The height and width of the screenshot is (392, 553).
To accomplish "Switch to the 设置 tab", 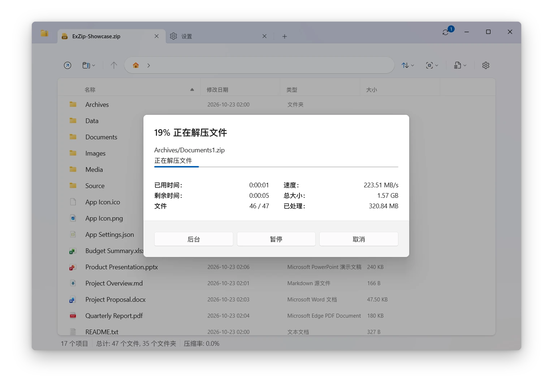I will [x=220, y=36].
